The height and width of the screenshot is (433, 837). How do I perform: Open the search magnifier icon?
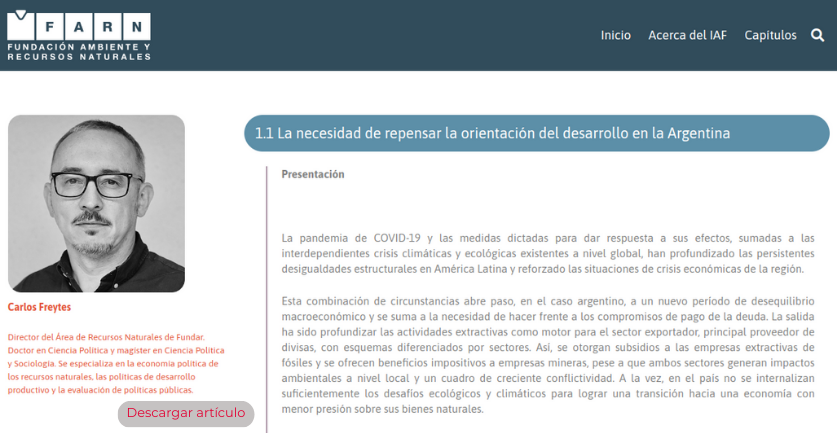(817, 35)
